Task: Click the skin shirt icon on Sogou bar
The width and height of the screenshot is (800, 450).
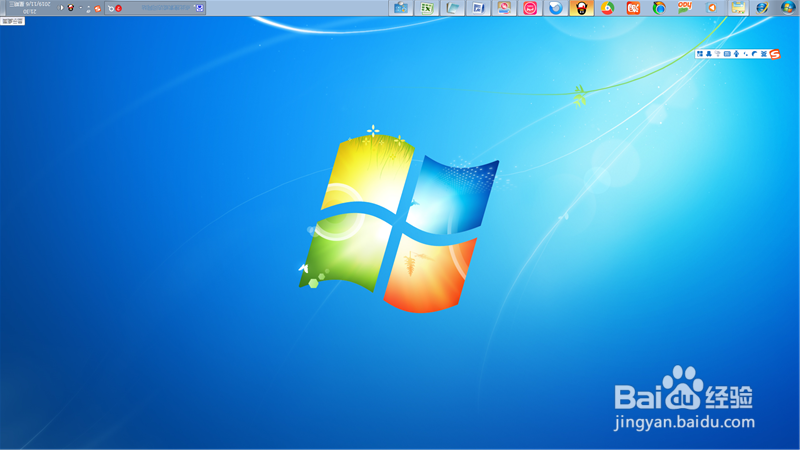Action: 718,54
